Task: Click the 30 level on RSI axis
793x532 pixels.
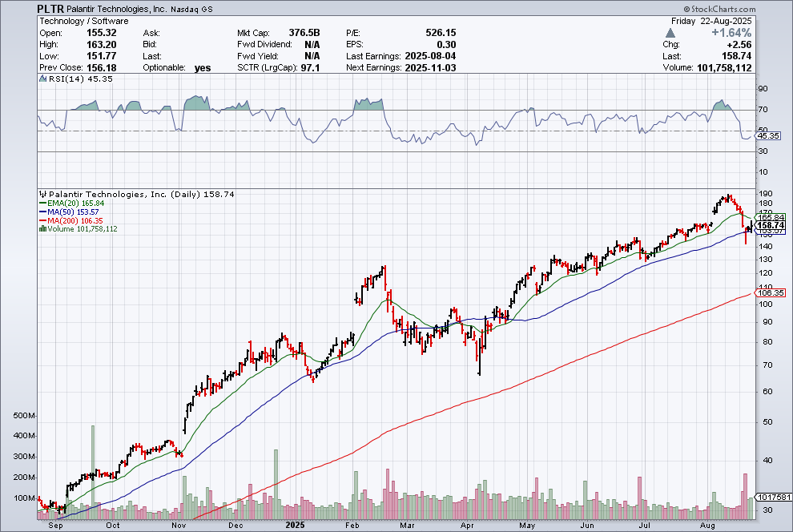Action: [x=763, y=151]
